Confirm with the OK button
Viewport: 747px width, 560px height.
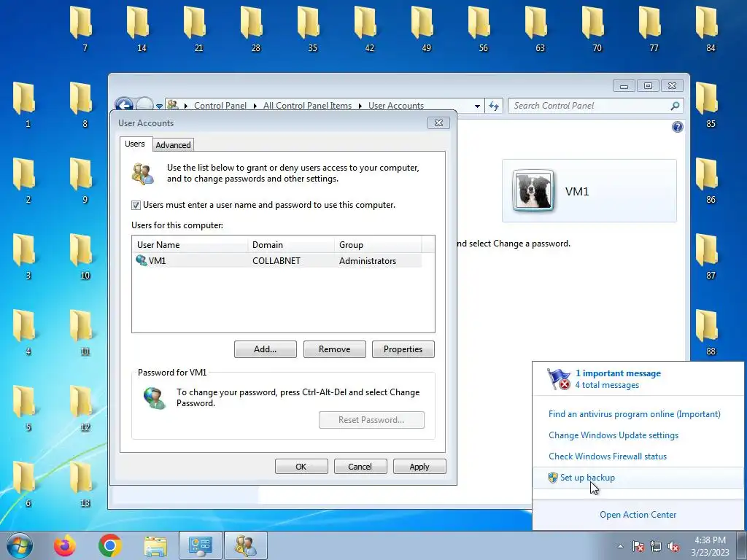pos(301,467)
